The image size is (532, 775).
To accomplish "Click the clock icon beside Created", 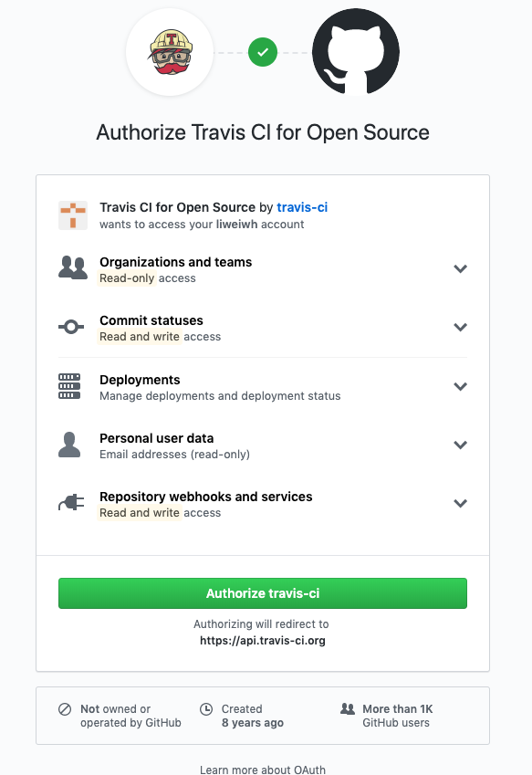I will (x=206, y=709).
